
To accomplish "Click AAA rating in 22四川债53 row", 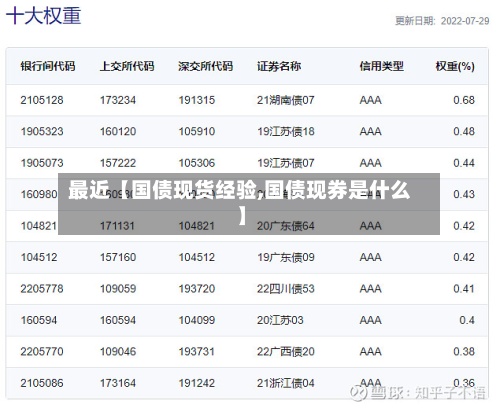I will (370, 289).
